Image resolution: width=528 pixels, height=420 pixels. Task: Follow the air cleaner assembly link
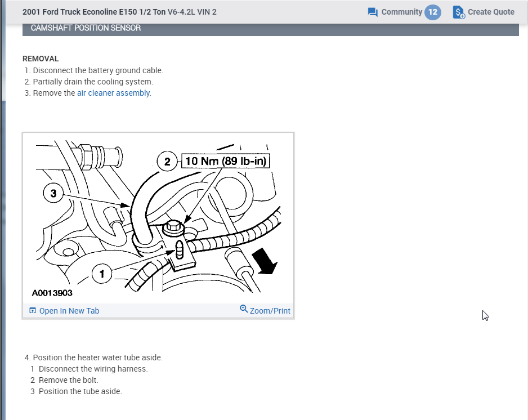tap(114, 93)
